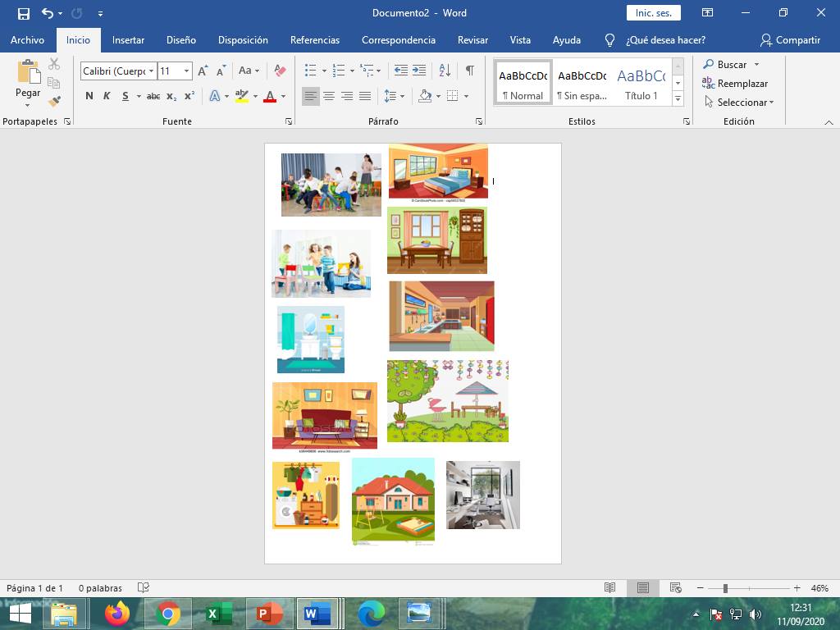Click the zoom slider in status bar
The height and width of the screenshot is (630, 840).
pyautogui.click(x=725, y=588)
